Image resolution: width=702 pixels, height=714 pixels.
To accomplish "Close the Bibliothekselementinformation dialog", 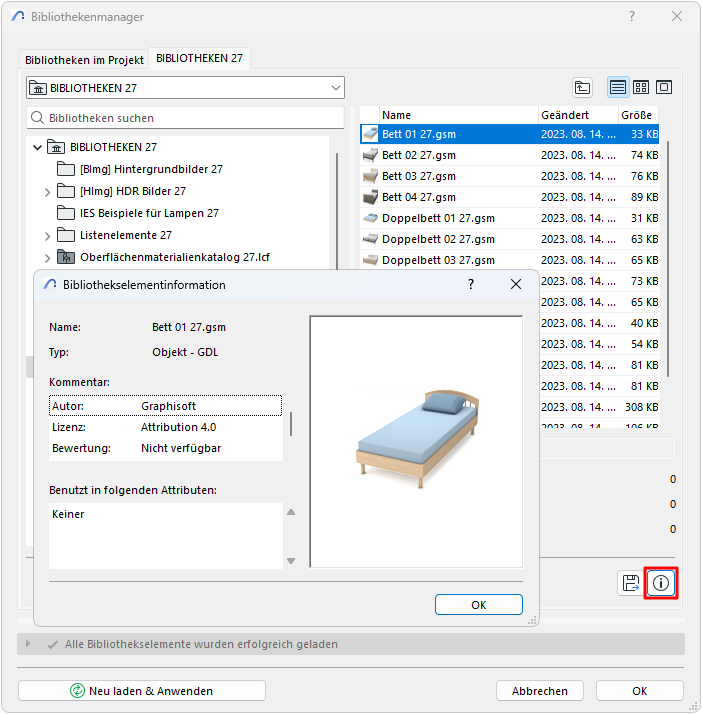I will coord(516,284).
